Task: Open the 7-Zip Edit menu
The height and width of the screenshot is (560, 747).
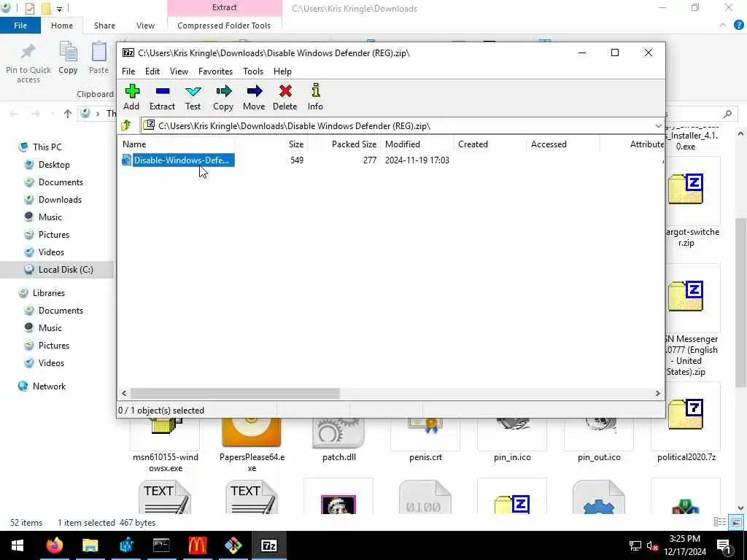Action: [152, 71]
